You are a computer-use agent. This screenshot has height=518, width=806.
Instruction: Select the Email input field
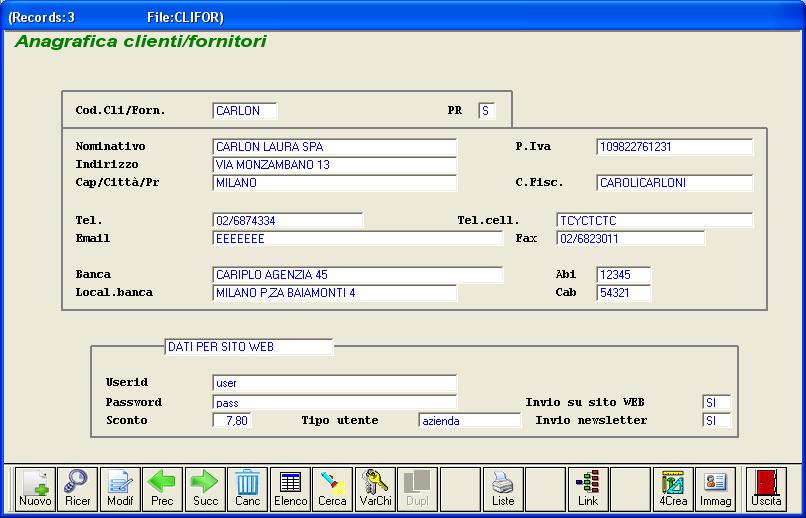coord(357,239)
